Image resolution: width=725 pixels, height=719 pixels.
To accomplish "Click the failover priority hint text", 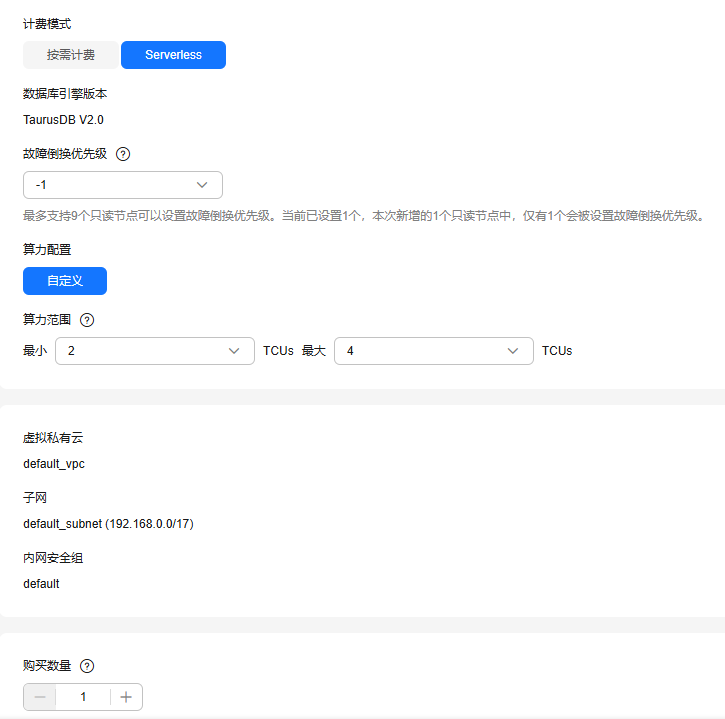I will (x=365, y=216).
